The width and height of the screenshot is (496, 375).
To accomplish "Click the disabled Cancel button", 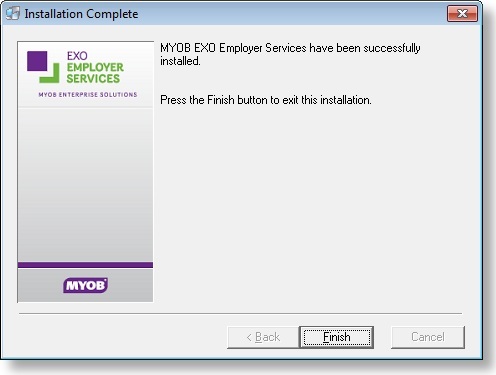I will (x=428, y=337).
